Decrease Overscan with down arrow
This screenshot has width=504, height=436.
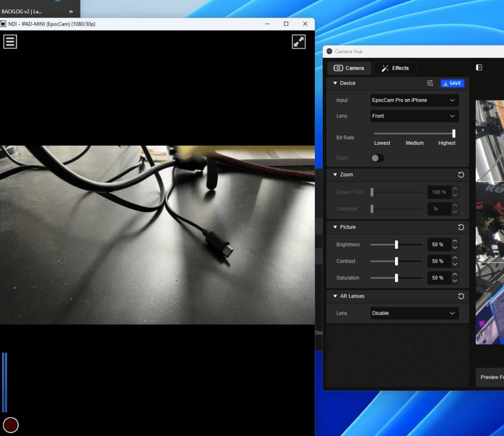[455, 212]
